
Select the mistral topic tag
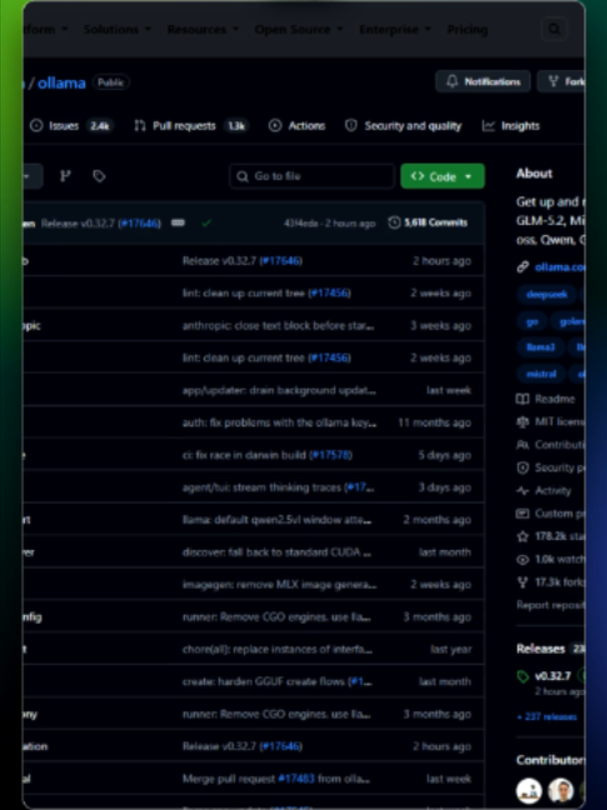click(x=541, y=373)
